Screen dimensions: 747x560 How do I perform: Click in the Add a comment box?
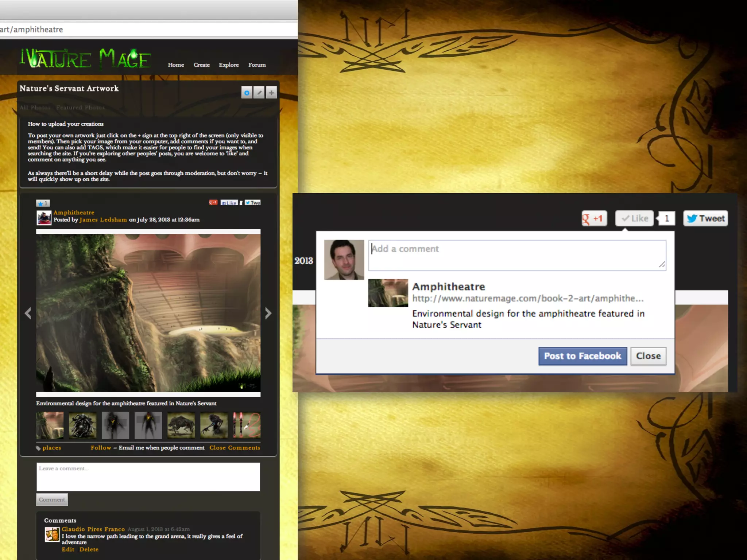pyautogui.click(x=517, y=255)
